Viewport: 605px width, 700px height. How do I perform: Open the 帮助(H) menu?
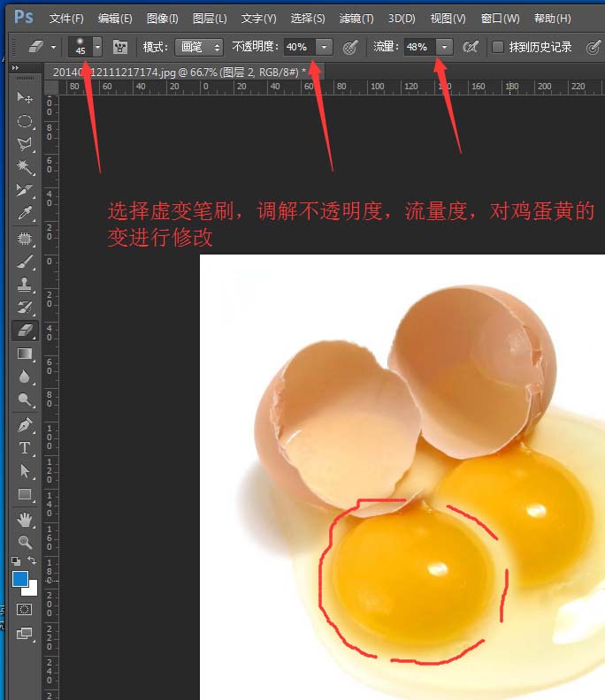click(552, 19)
